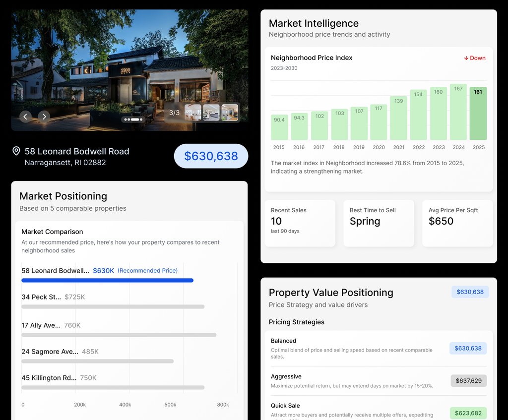Click the 2015 bar showing 90.4
This screenshot has height=420, width=508.
pyautogui.click(x=279, y=127)
